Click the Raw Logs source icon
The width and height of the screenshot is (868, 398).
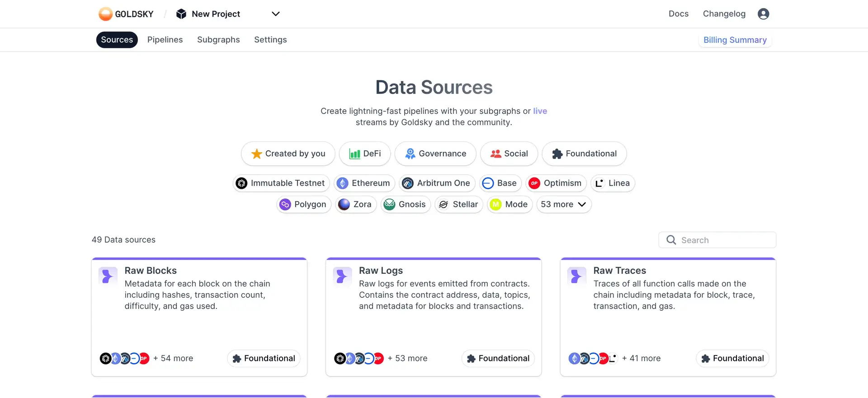pos(342,276)
